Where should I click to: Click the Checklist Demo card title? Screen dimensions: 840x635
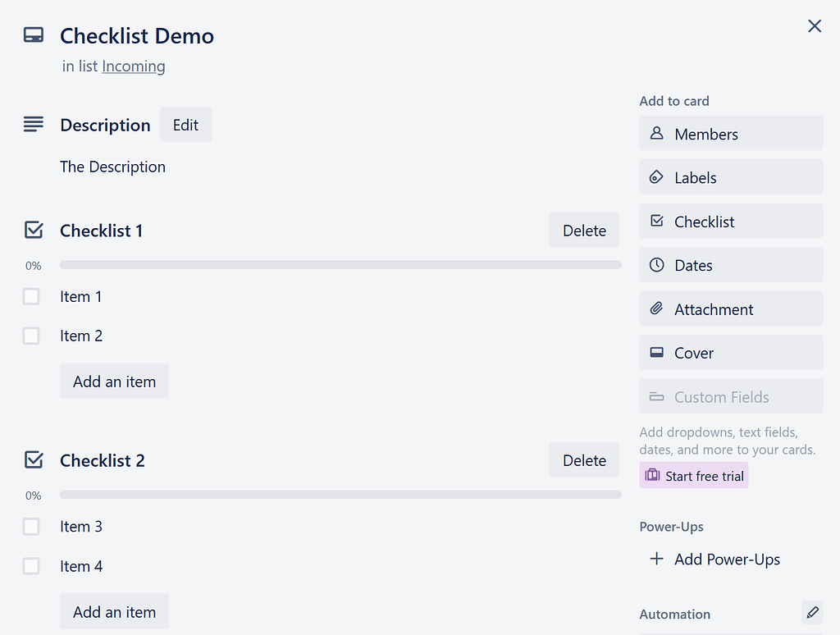pos(136,36)
